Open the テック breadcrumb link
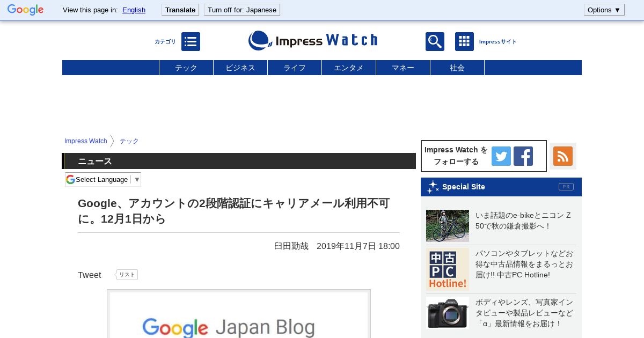Image resolution: width=644 pixels, height=338 pixels. click(129, 141)
